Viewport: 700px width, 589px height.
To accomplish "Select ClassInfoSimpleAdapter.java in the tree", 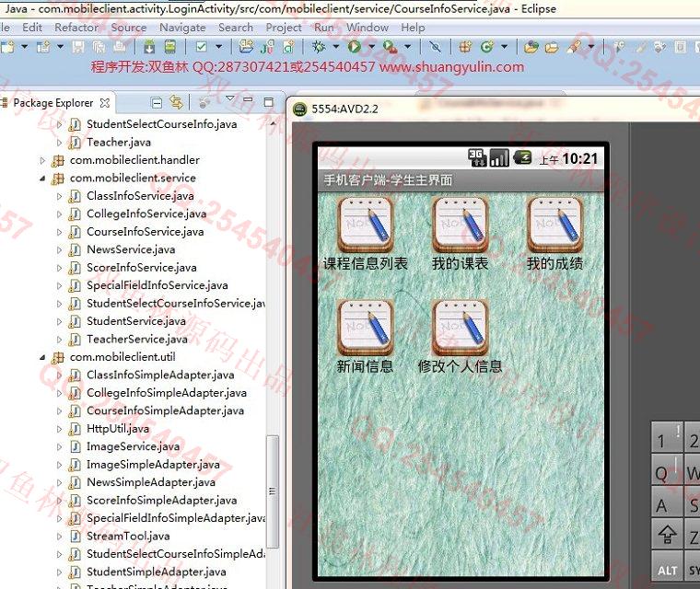I will 160,375.
